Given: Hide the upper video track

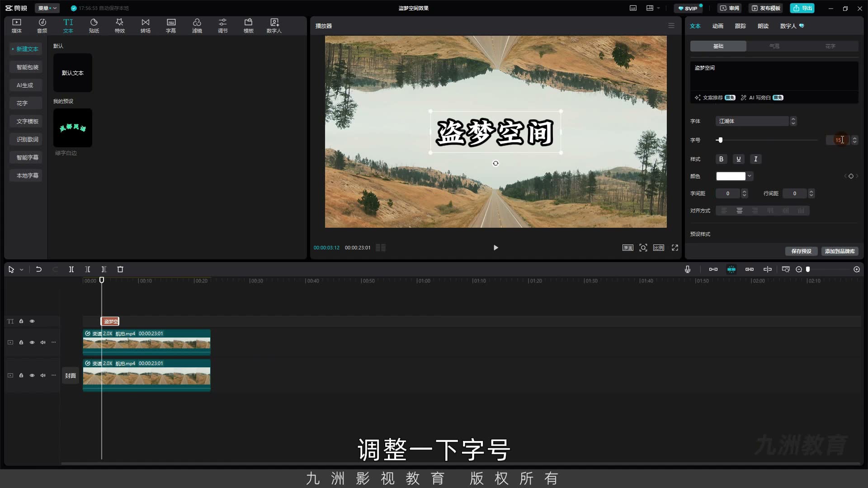Looking at the screenshot, I should pos(32,343).
